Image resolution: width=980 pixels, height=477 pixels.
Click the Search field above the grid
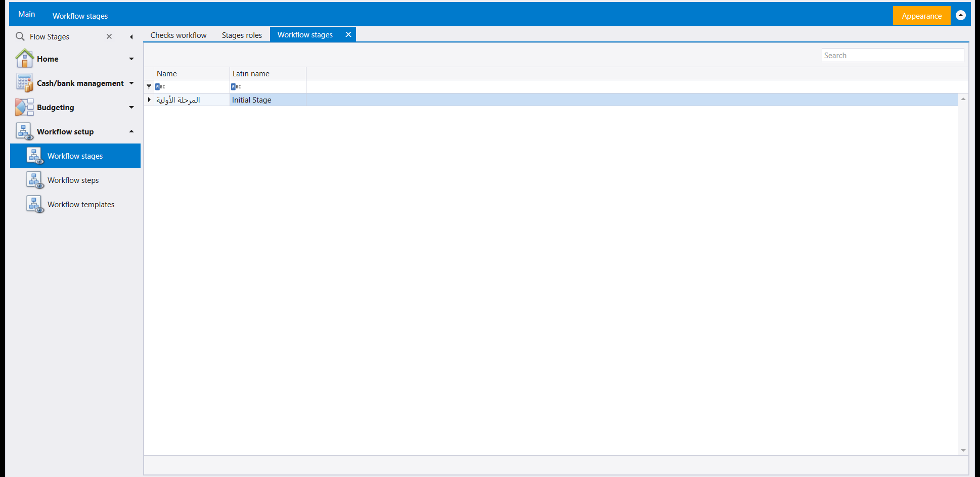pos(893,56)
